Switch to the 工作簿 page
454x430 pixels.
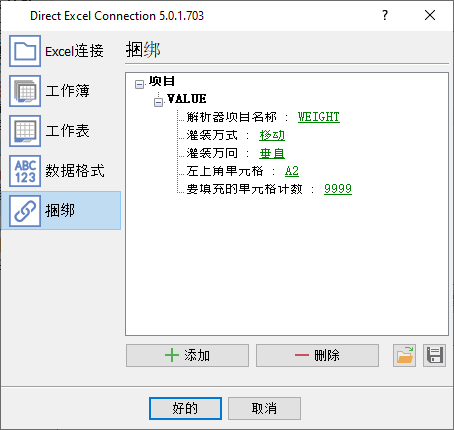[x=67, y=91]
